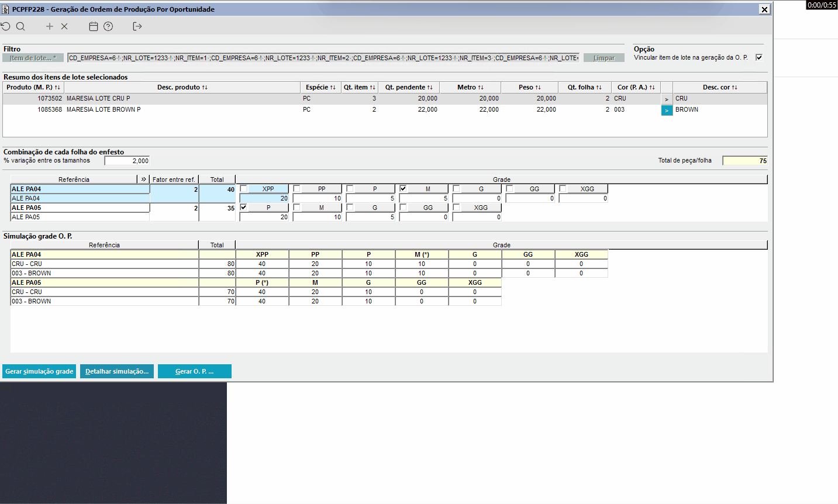Click the refresh/undo toolbar icon
This screenshot has width=838, height=504.
pos(6,26)
